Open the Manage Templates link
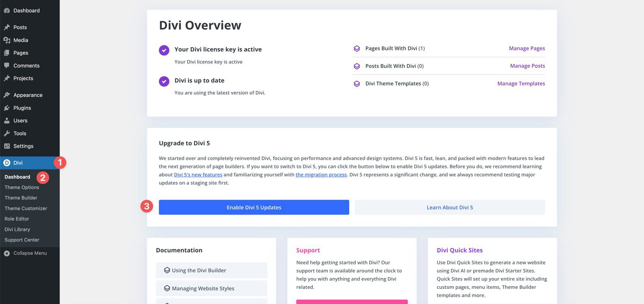 pos(521,83)
